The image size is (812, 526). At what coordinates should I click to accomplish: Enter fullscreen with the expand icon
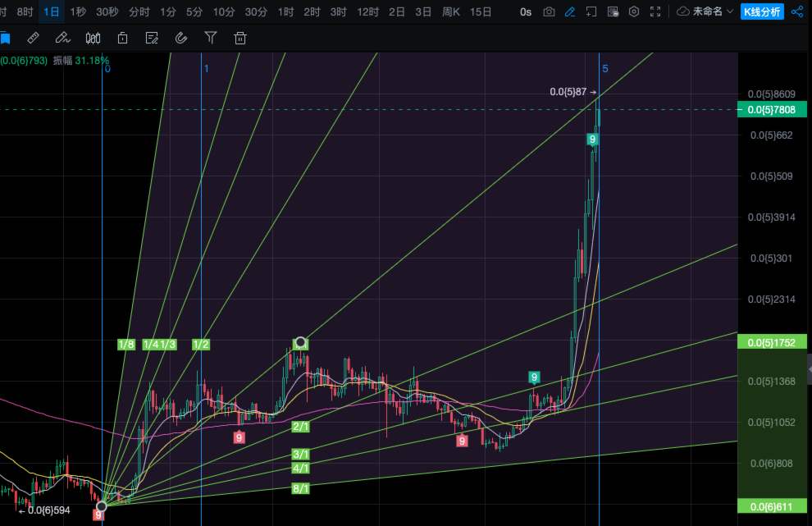click(655, 12)
